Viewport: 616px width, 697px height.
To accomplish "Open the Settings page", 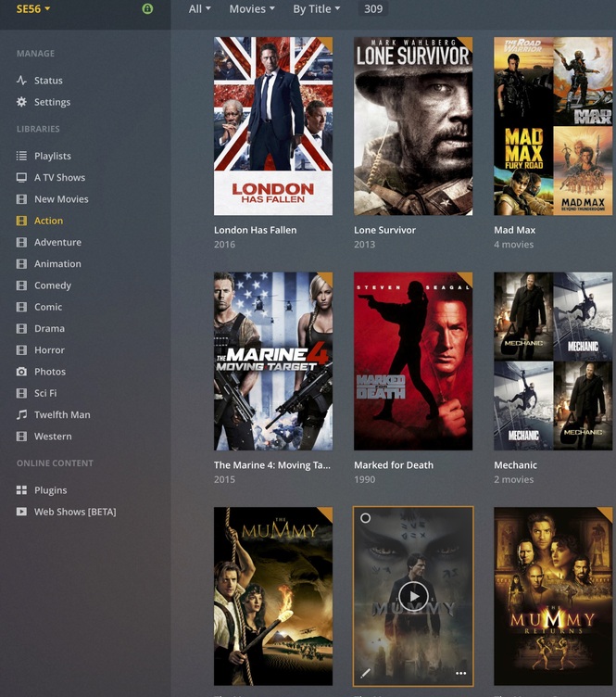I will [53, 102].
